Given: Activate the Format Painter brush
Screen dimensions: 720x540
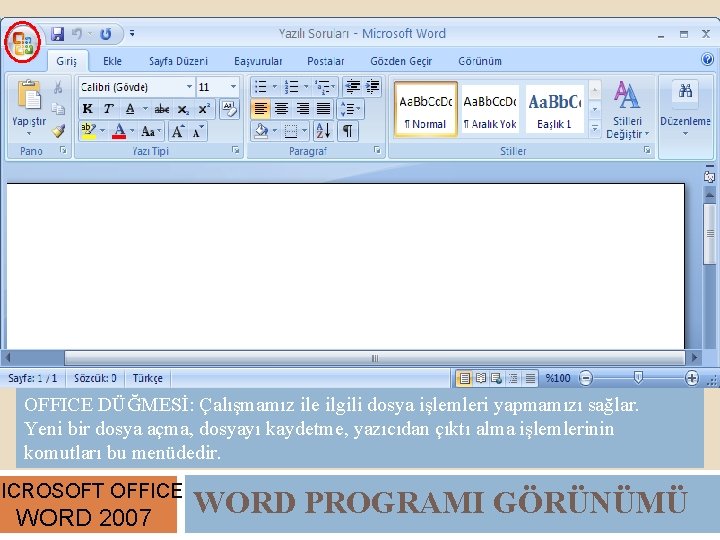Looking at the screenshot, I should coord(58,131).
